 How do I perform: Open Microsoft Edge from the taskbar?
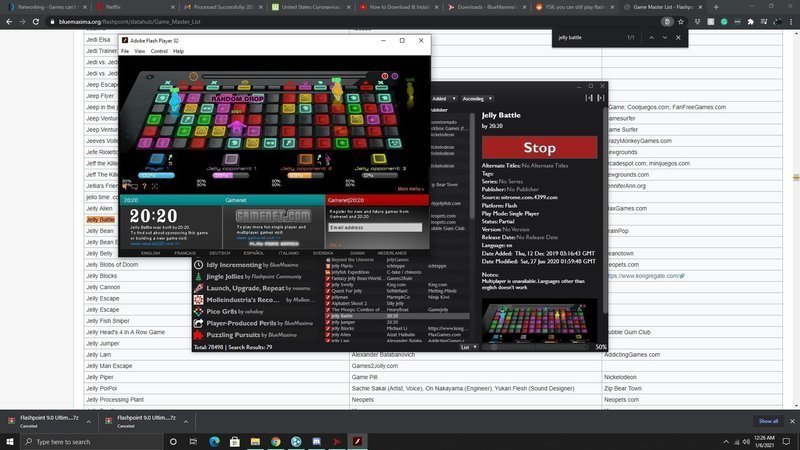pyautogui.click(x=214, y=441)
